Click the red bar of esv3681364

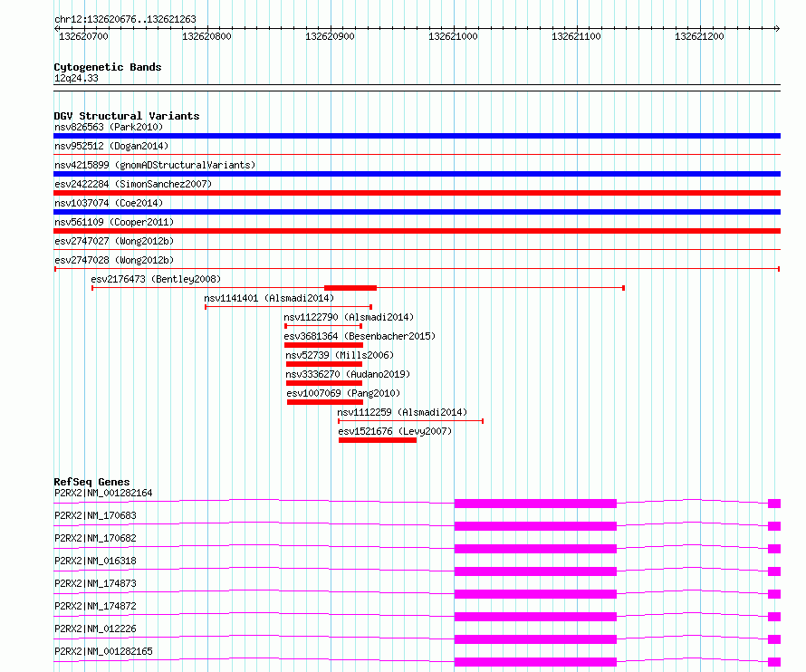(323, 345)
